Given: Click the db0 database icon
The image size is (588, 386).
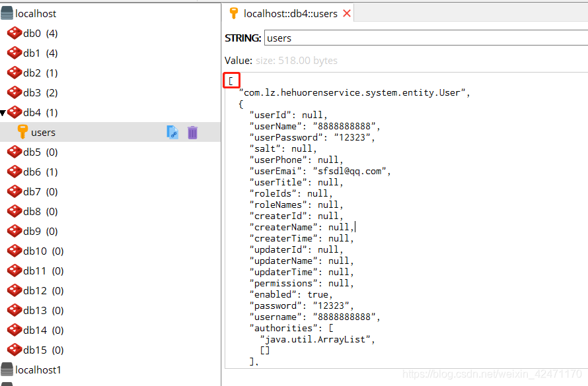Looking at the screenshot, I should click(x=15, y=33).
